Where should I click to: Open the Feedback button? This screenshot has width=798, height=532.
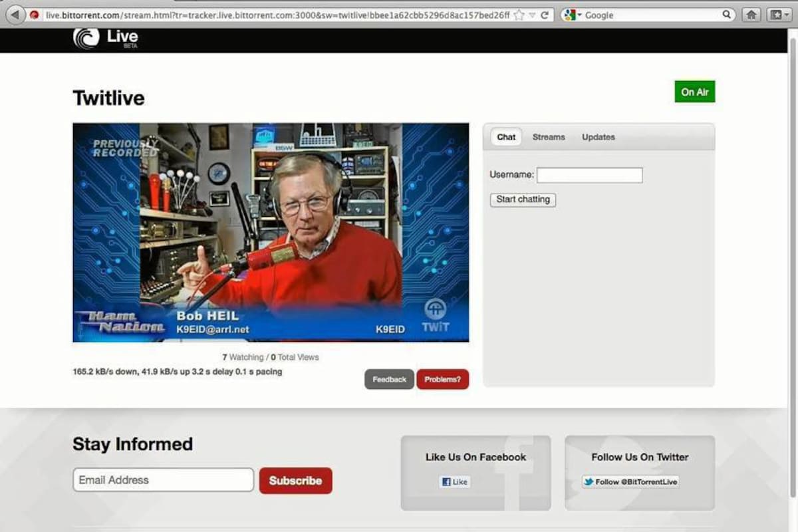[x=389, y=379]
